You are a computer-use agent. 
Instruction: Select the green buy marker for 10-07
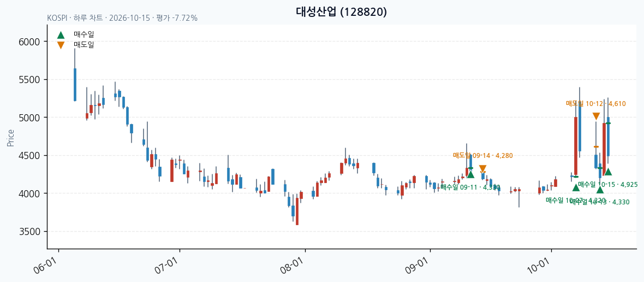[x=576, y=187]
